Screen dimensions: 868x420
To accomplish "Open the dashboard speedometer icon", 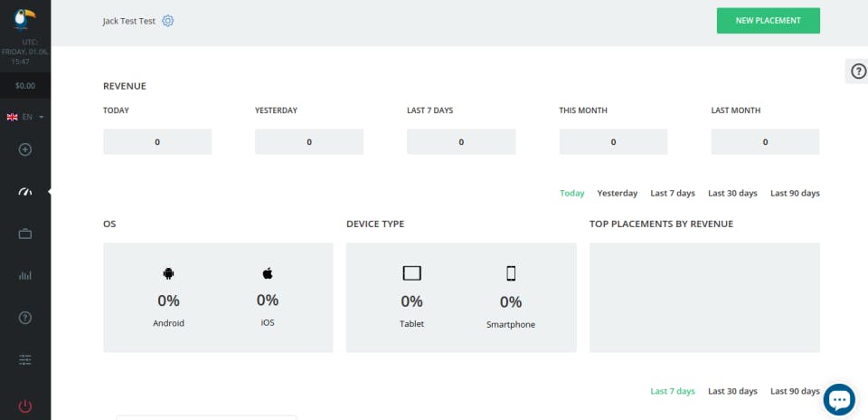I will tap(25, 192).
